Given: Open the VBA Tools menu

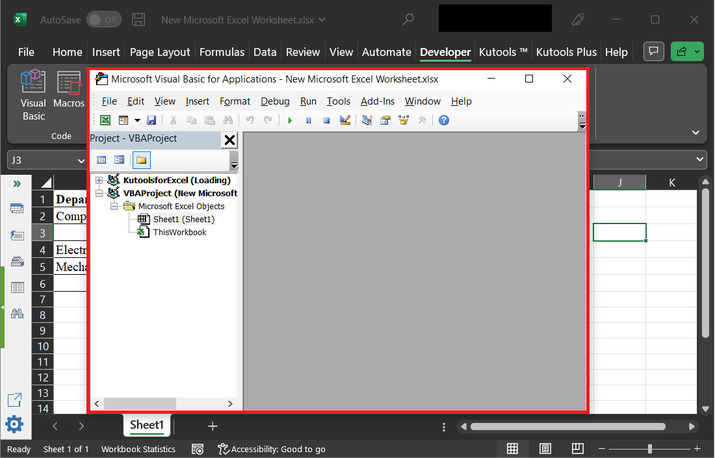Looking at the screenshot, I should click(338, 101).
